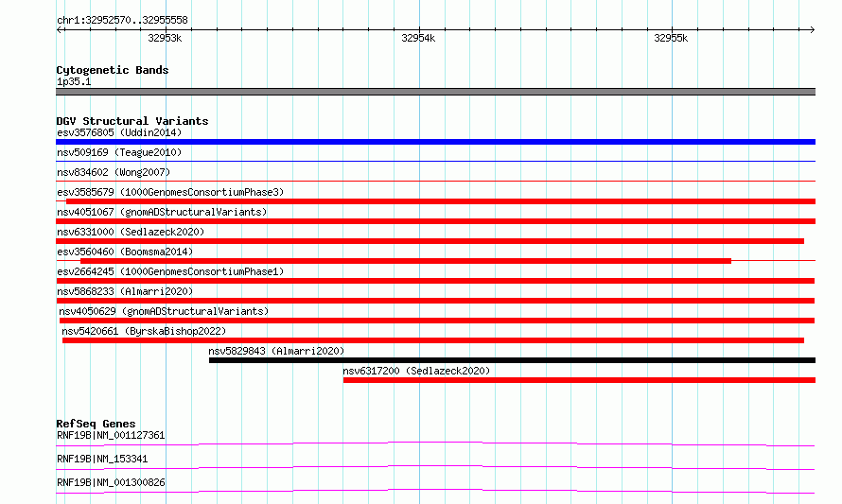The width and height of the screenshot is (842, 504).
Task: Select the thick blue esv3576805 variant bar
Action: point(435,142)
